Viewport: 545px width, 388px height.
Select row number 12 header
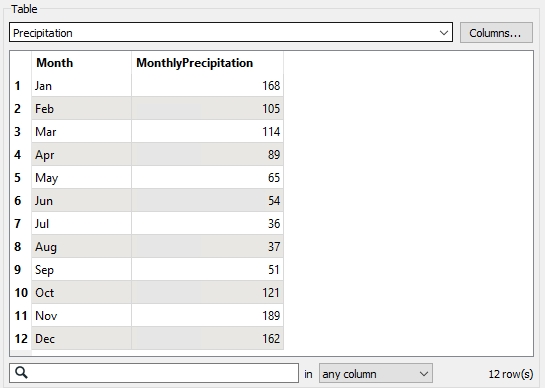[21, 338]
